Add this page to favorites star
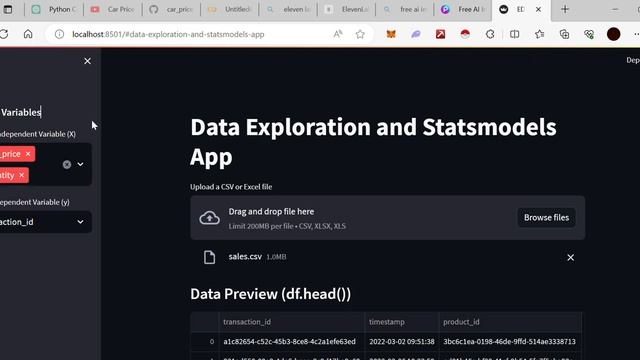This screenshot has height=360, width=640. point(360,34)
